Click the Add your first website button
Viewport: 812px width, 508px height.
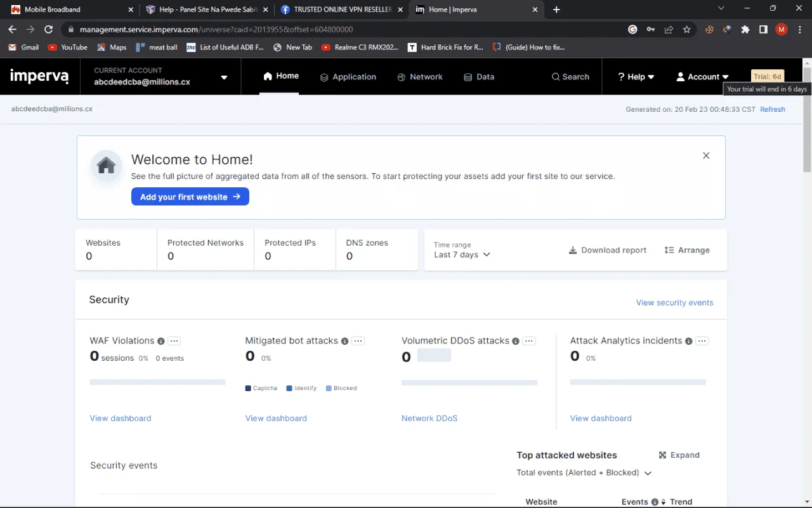tap(190, 197)
